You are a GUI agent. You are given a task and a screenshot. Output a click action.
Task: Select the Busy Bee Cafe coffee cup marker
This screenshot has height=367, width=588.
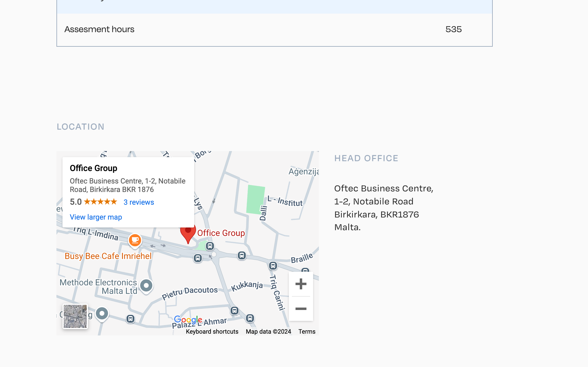pos(135,241)
